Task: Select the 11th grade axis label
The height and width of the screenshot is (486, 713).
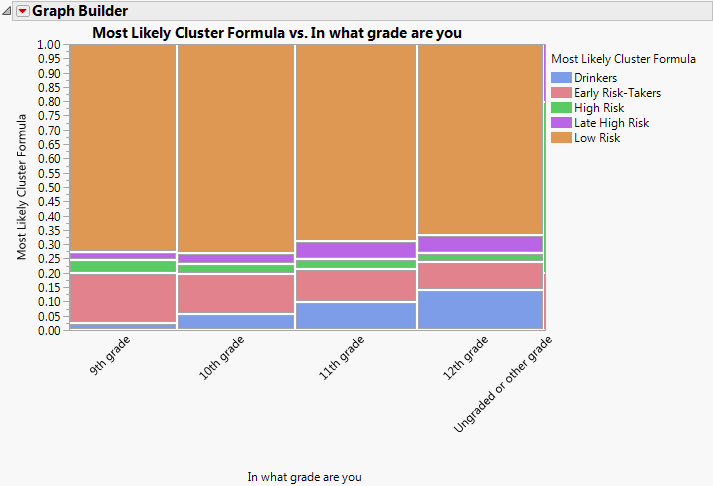Action: (341, 357)
